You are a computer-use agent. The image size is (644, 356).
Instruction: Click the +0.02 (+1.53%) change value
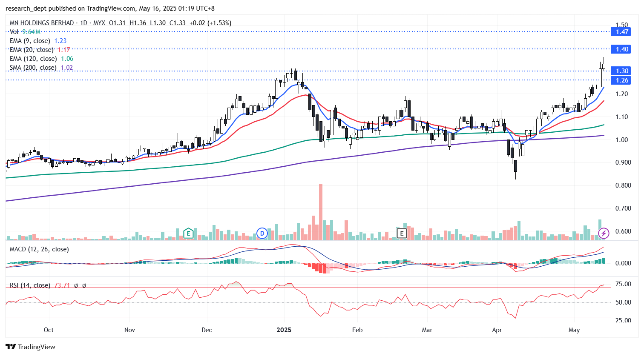pos(210,23)
